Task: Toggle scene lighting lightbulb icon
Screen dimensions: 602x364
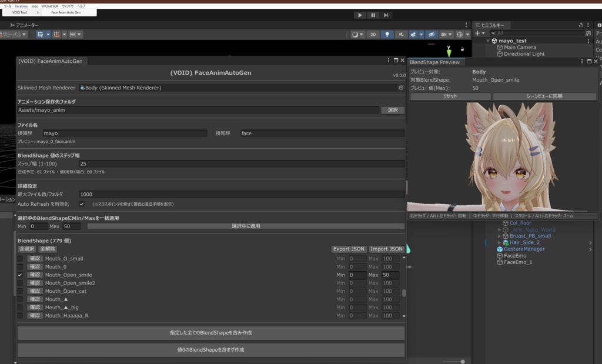Action: pos(387,34)
